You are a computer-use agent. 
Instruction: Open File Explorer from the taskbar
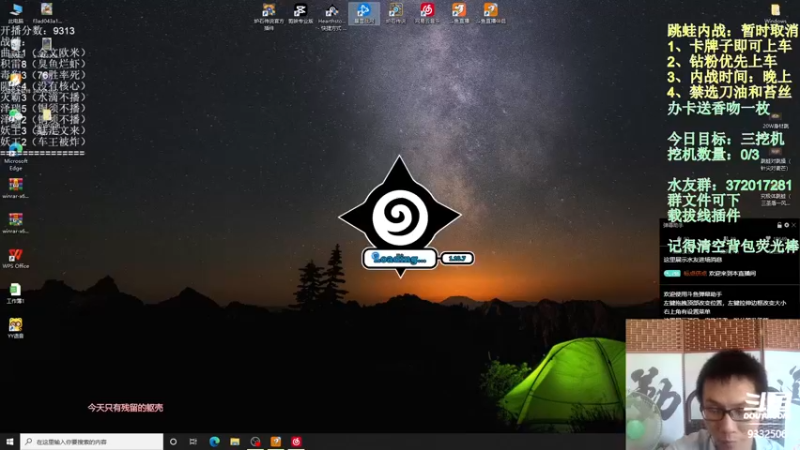point(235,442)
